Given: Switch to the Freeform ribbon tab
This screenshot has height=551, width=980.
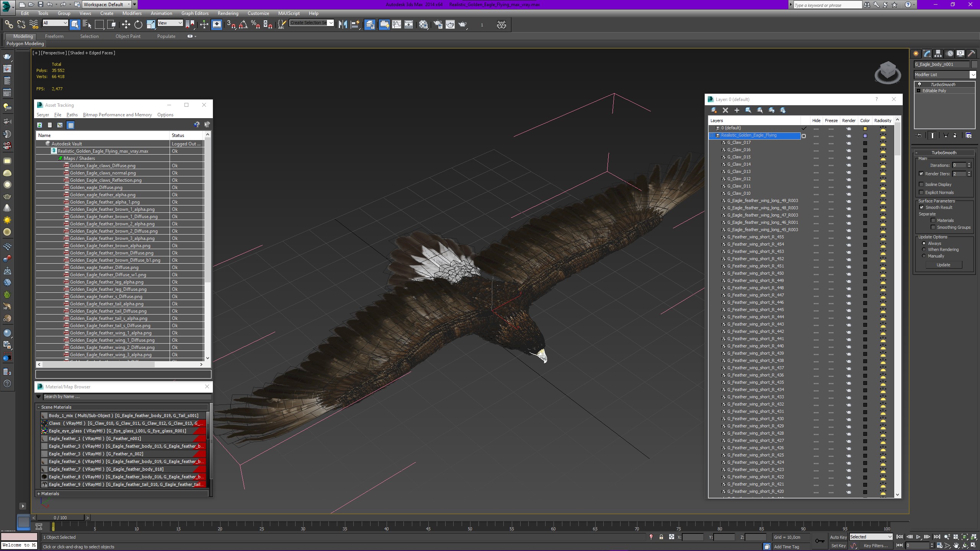Looking at the screenshot, I should point(54,36).
